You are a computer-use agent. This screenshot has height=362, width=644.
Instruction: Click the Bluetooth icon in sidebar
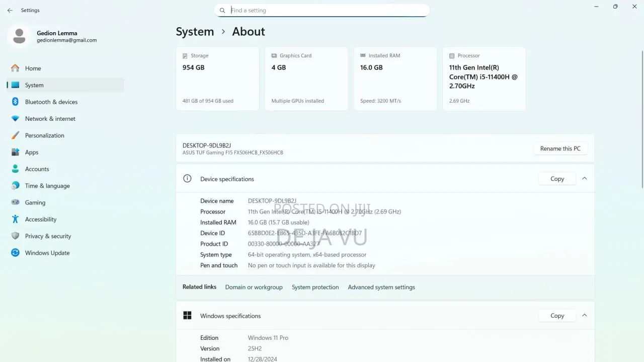tap(15, 102)
